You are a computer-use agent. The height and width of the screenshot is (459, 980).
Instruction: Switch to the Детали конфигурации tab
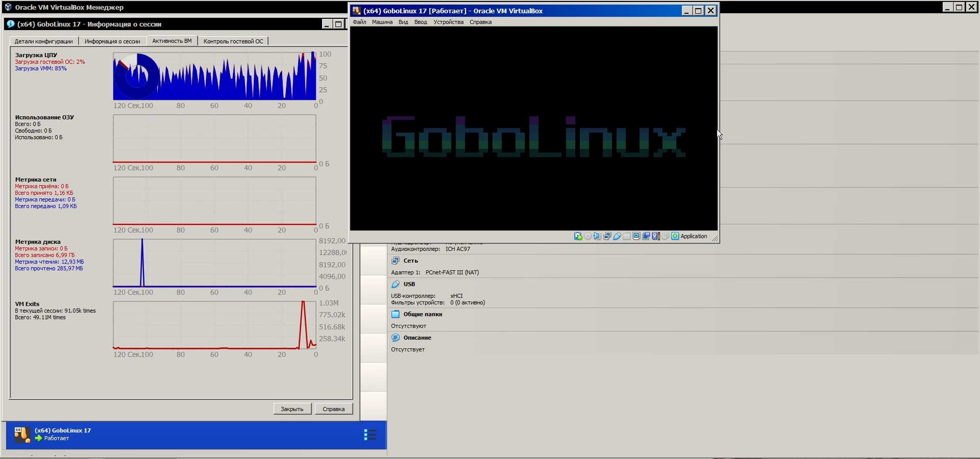point(43,41)
